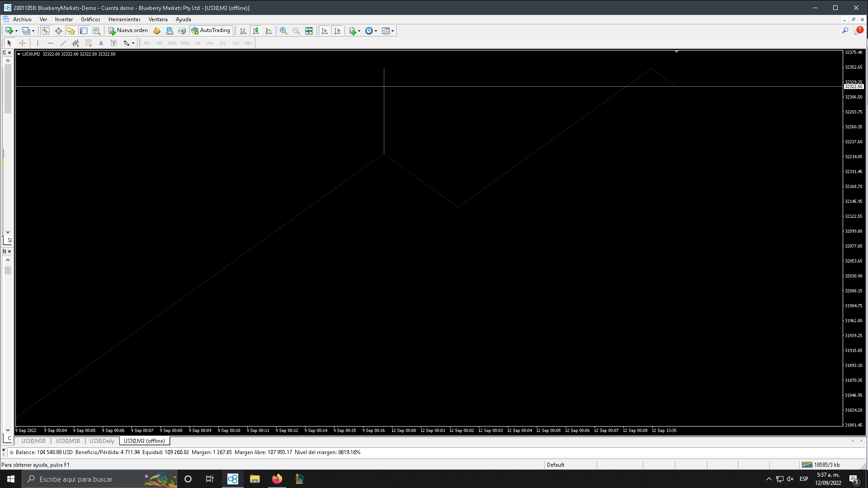Select the crosshair cursor tool
Viewport: 868px width, 488px height.
click(22, 43)
